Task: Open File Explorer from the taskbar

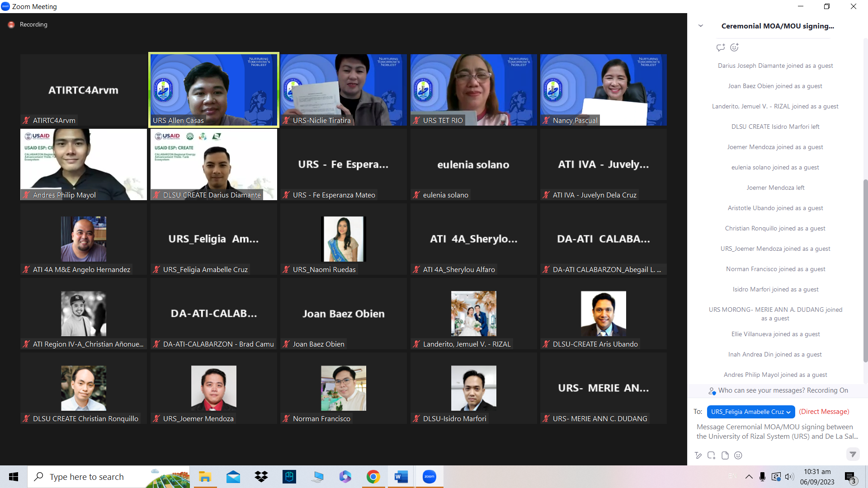Action: pyautogui.click(x=205, y=477)
